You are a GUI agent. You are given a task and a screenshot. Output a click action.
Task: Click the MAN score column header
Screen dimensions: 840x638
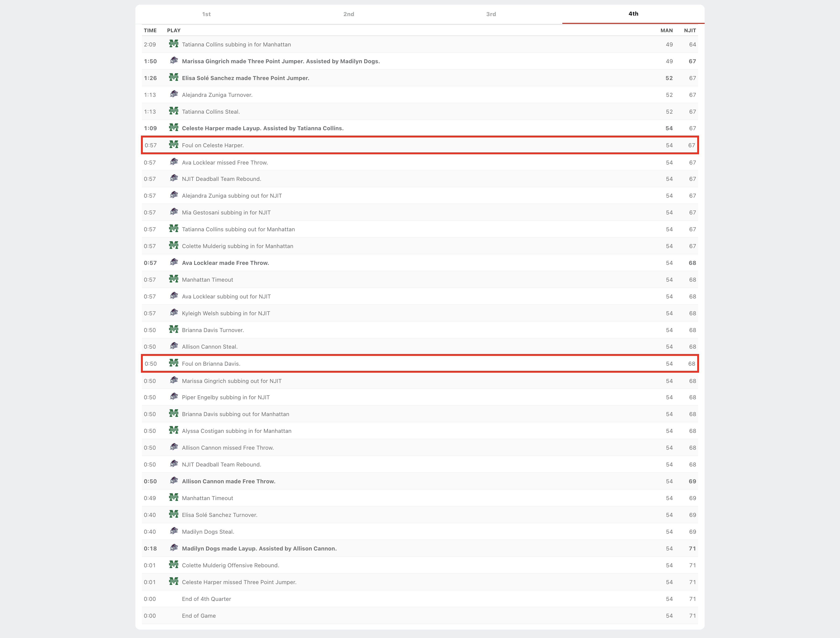coord(666,30)
